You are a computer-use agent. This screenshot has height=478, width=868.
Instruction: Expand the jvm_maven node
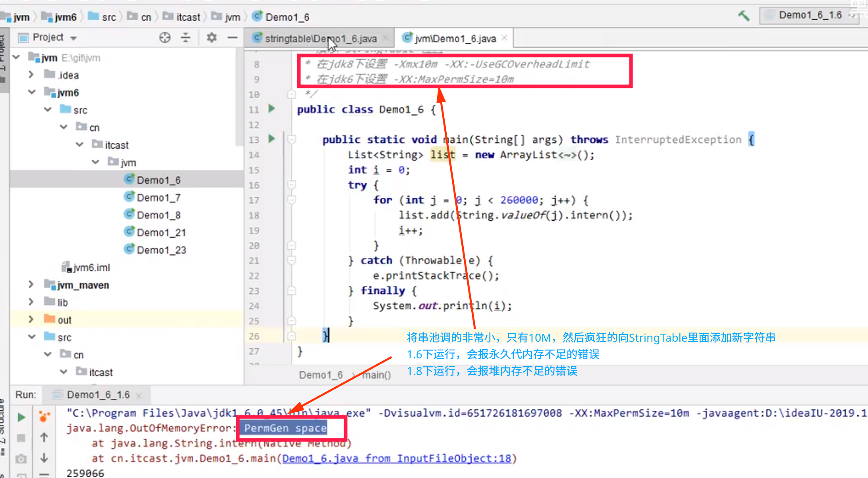[31, 285]
